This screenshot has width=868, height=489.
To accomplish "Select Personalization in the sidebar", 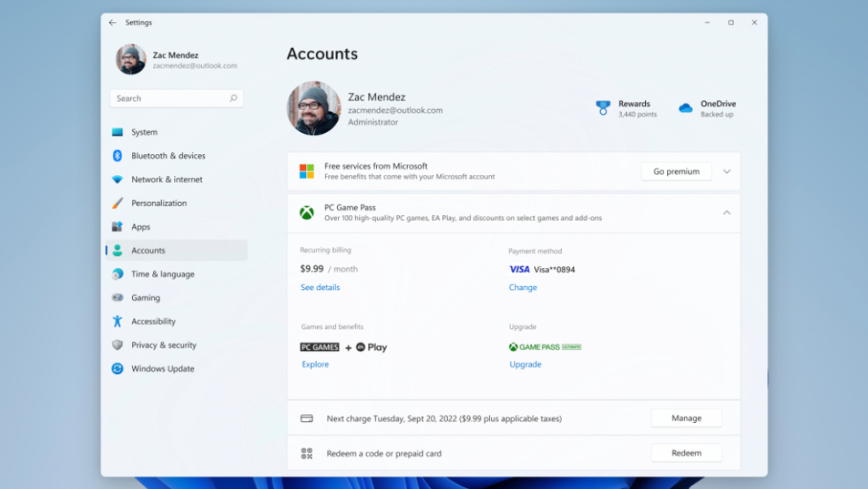I will point(159,203).
